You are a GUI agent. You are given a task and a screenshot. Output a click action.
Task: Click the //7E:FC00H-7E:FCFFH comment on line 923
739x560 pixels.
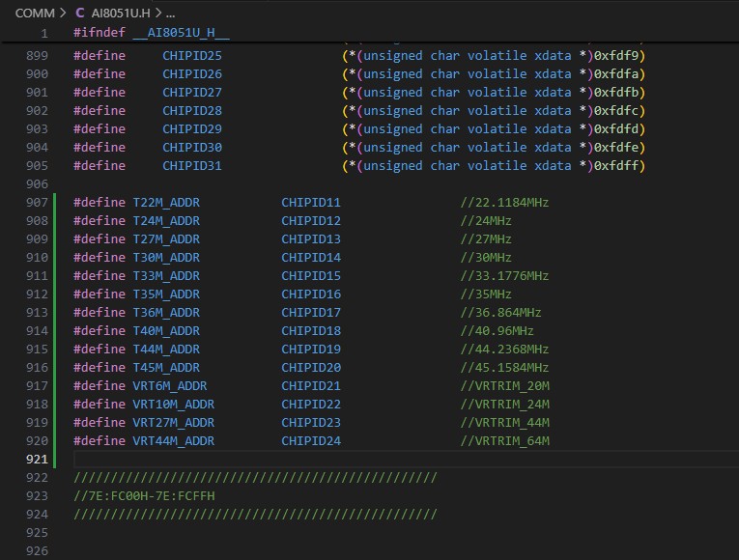144,496
